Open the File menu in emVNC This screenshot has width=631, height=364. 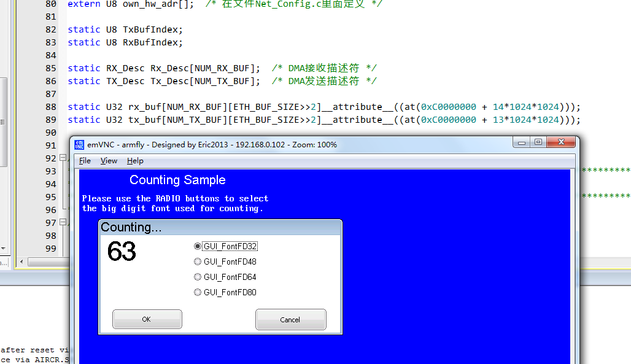(85, 161)
